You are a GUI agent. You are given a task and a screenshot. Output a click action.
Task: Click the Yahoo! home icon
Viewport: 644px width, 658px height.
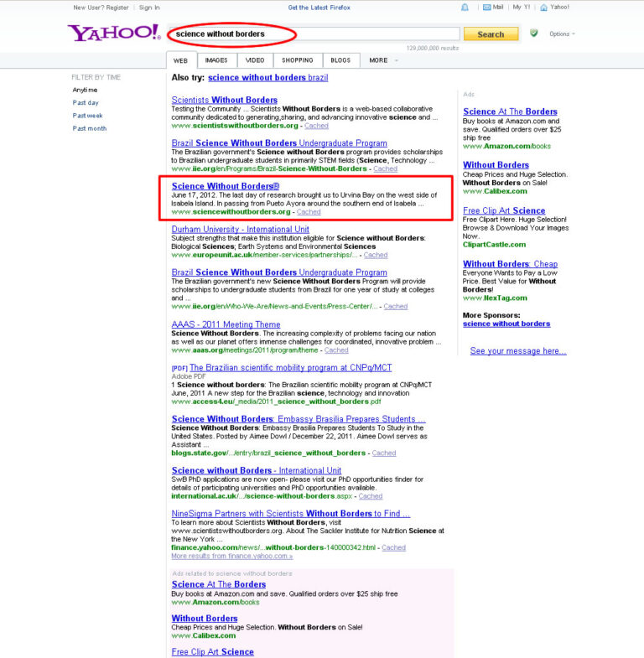click(543, 8)
